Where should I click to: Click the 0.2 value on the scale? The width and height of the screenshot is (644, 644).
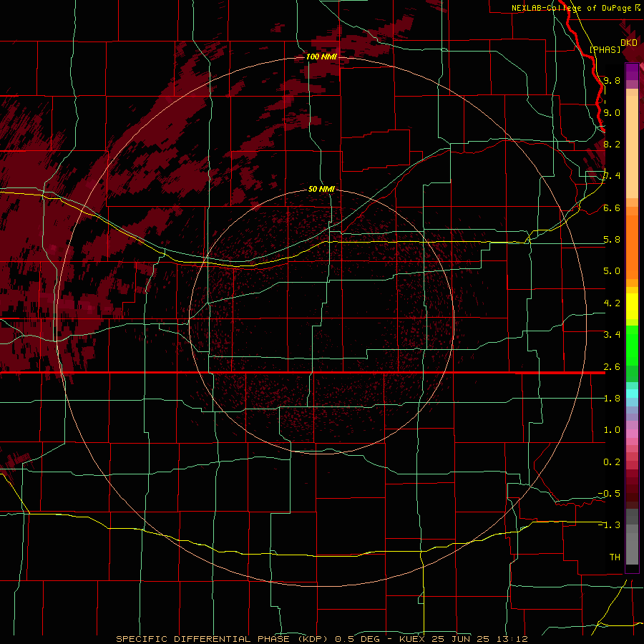612,462
